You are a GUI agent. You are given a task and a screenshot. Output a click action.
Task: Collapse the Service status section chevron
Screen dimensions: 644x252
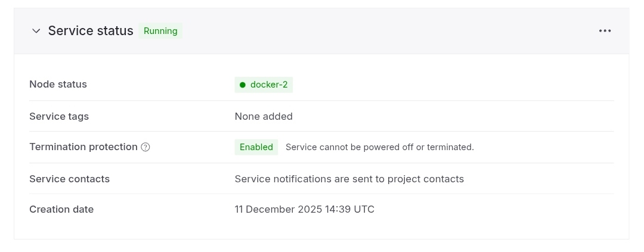point(36,31)
